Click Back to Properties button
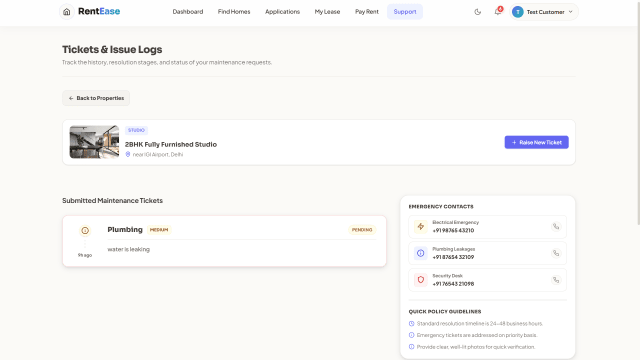The image size is (640, 360). click(96, 98)
